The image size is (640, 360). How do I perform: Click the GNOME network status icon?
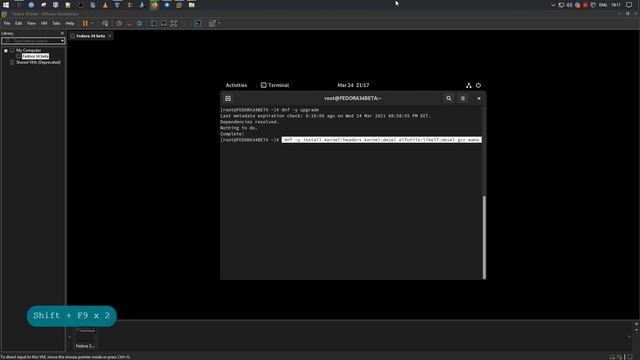pyautogui.click(x=469, y=85)
